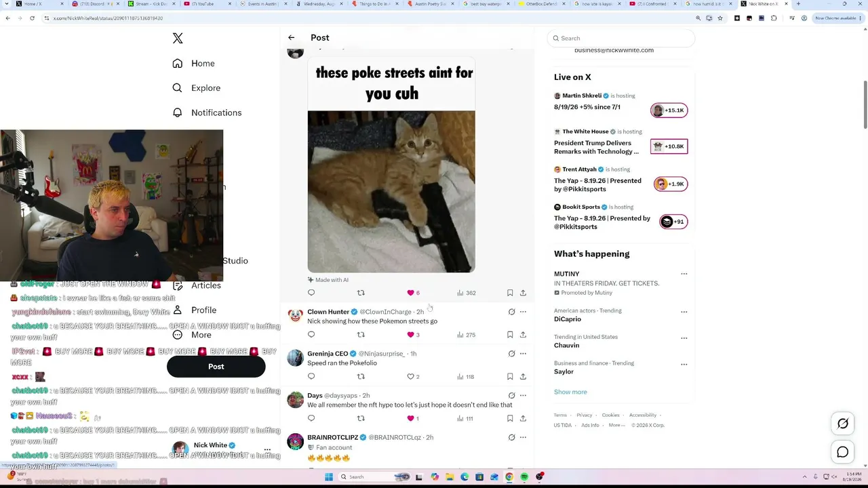Expand More in the sidebar navigation
Image resolution: width=868 pixels, height=488 pixels.
192,335
